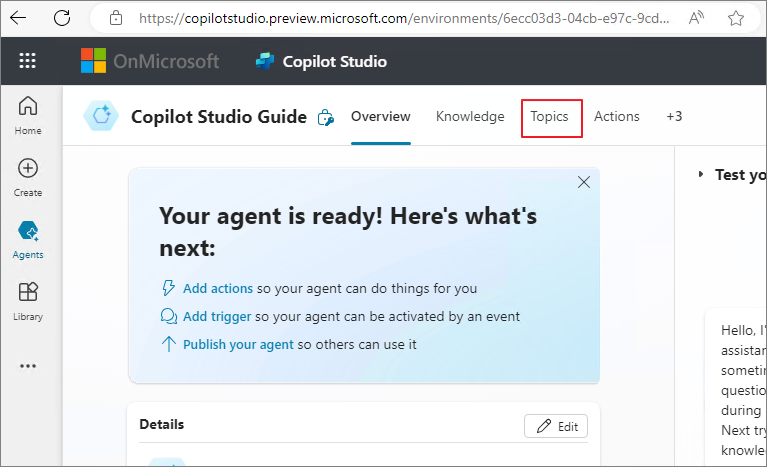
Task: Open more options ellipsis in sidebar
Action: [x=28, y=366]
